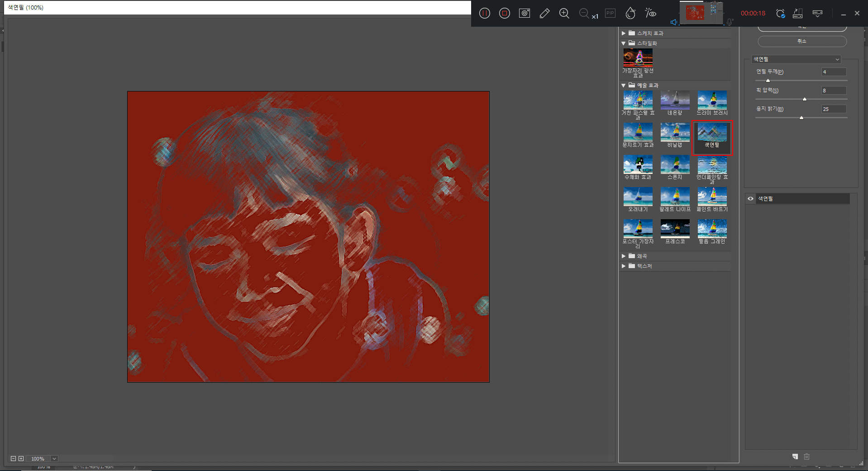Select the 페인트 바르기 filter
This screenshot has width=868, height=471.
click(x=712, y=196)
